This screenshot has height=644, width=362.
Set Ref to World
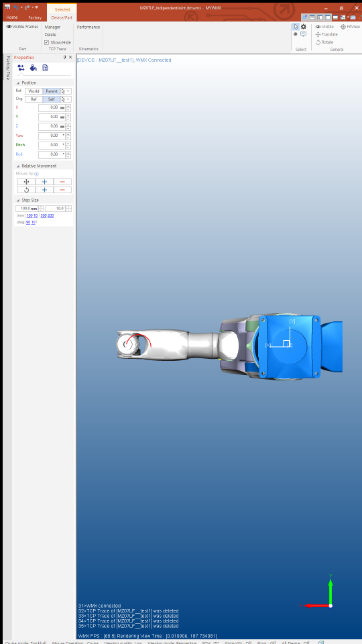click(x=34, y=91)
